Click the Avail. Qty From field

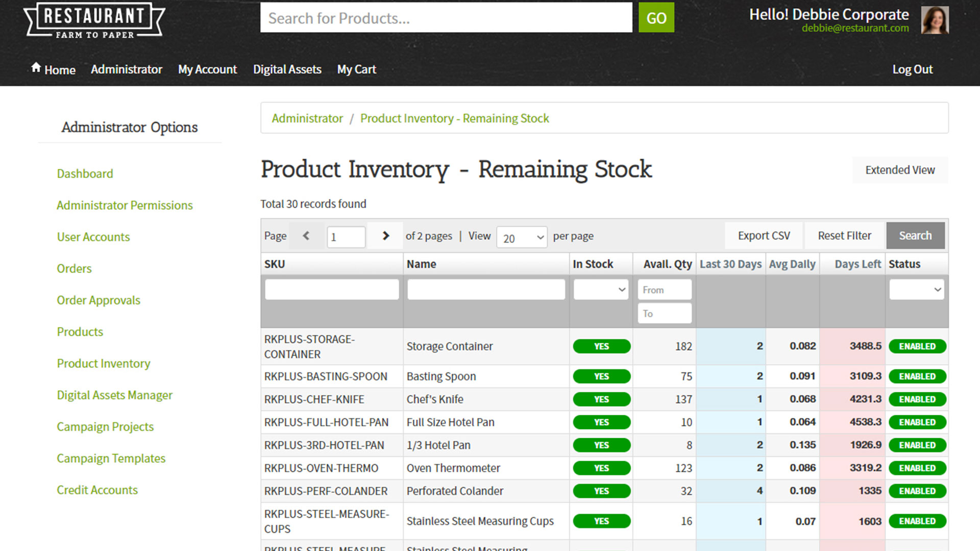pos(664,290)
